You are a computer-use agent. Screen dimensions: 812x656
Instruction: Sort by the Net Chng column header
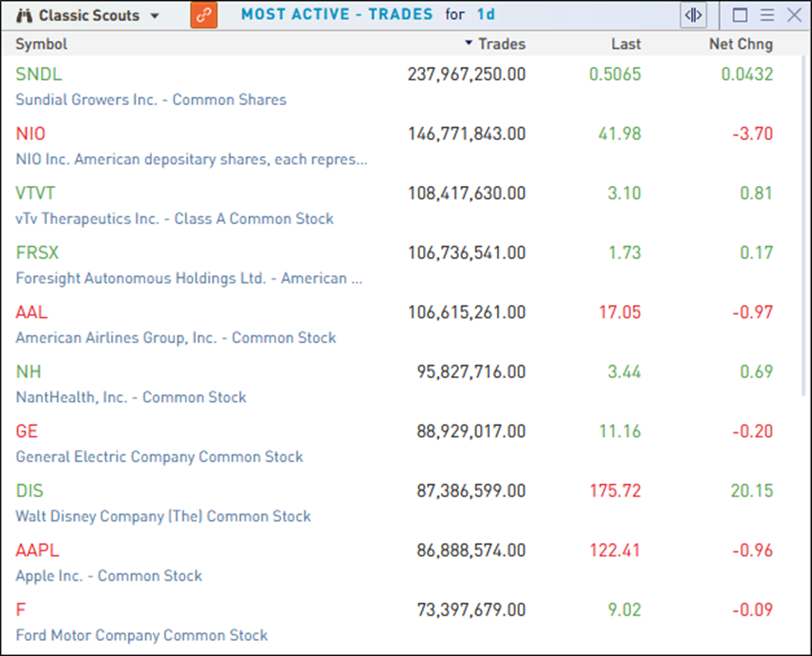click(740, 44)
